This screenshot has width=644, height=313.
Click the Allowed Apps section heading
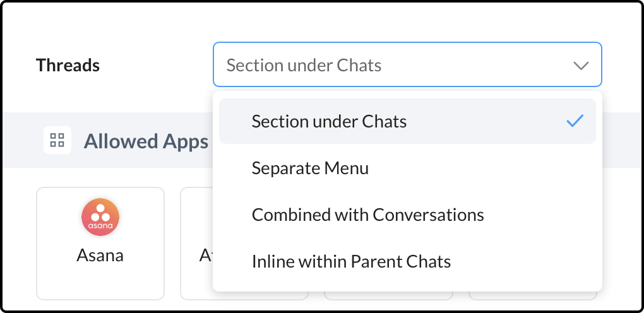click(146, 141)
